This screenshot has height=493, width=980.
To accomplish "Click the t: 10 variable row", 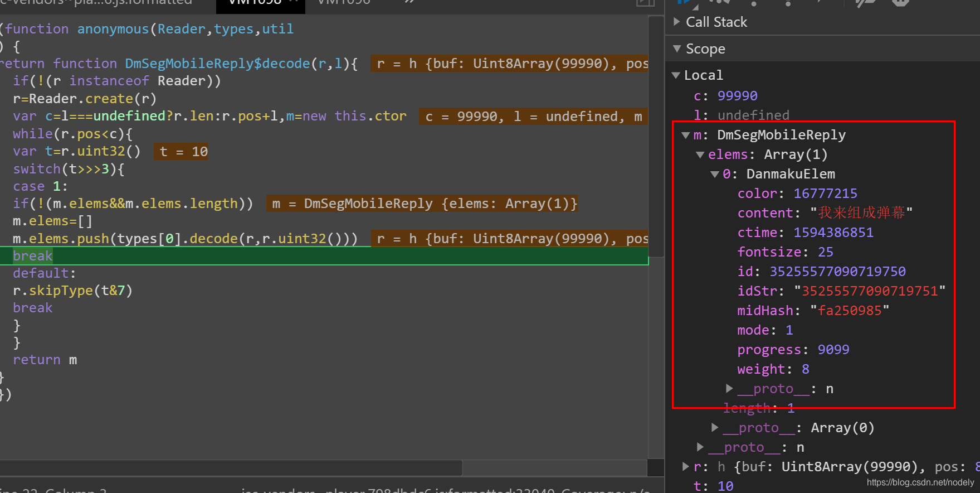I will (x=713, y=486).
